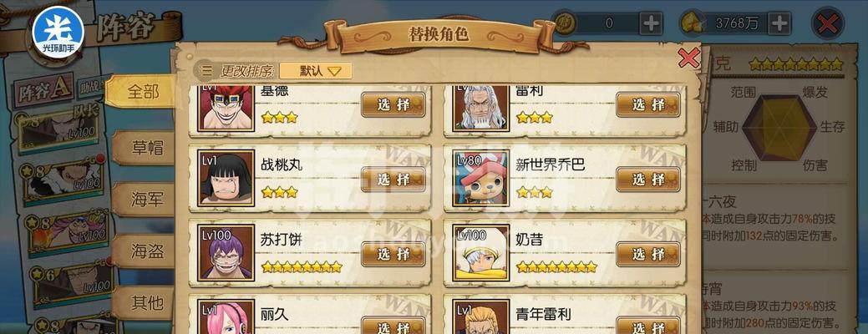Click the 战桃丸 character portrait
This screenshot has width=868, height=334.
pyautogui.click(x=226, y=178)
